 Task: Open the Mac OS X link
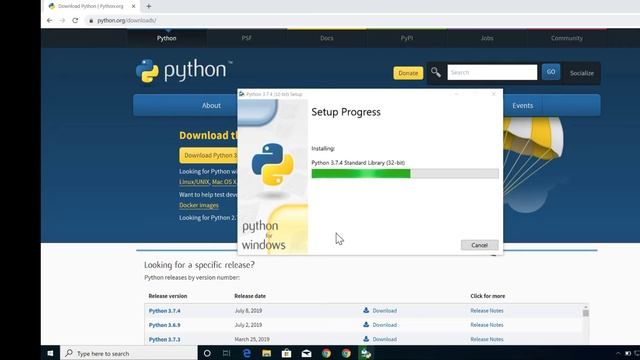pyautogui.click(x=224, y=182)
